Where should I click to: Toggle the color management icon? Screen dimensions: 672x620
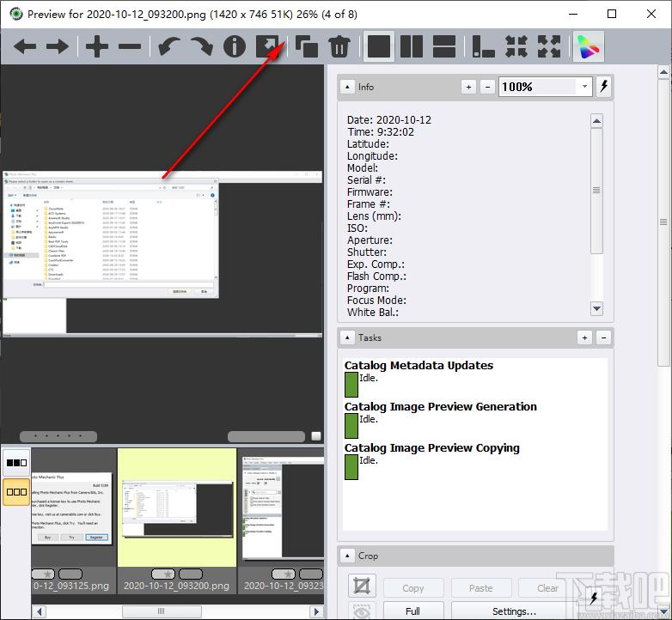(589, 46)
